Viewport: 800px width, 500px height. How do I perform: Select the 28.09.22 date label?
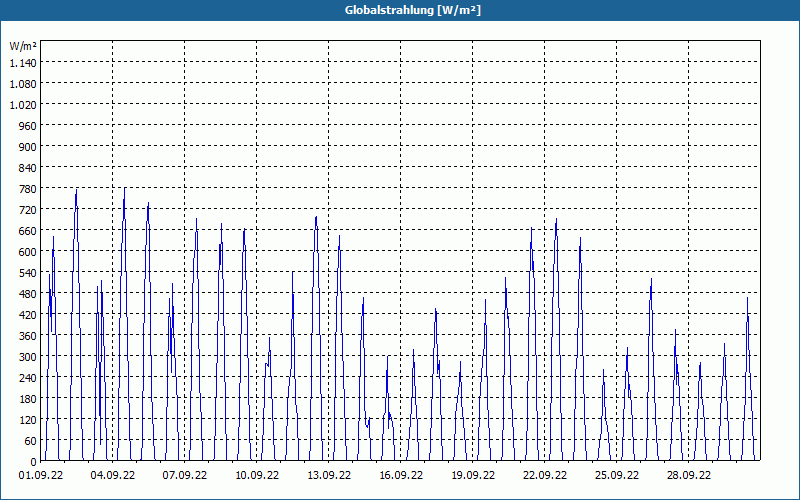tap(689, 476)
